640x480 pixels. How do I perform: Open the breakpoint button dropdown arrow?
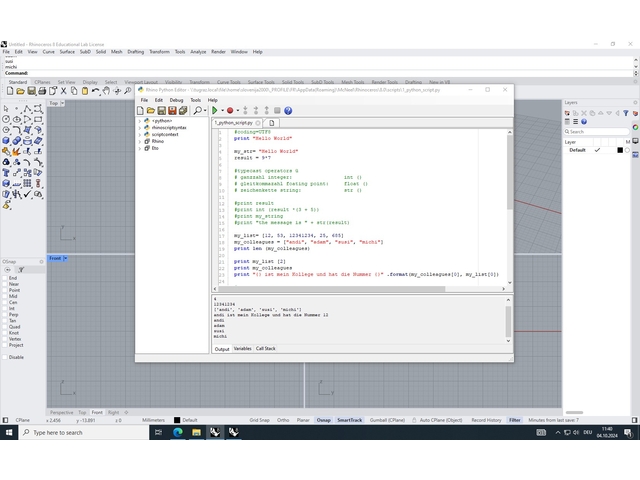coord(238,111)
